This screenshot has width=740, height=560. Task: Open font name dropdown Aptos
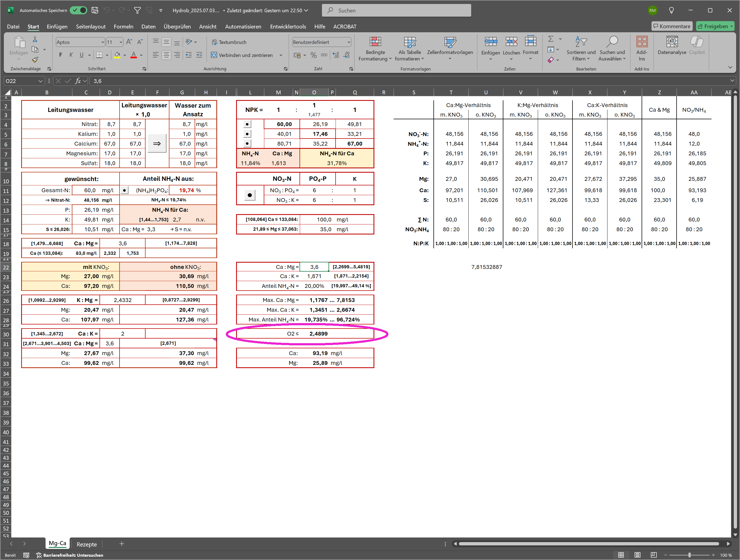pyautogui.click(x=103, y=42)
